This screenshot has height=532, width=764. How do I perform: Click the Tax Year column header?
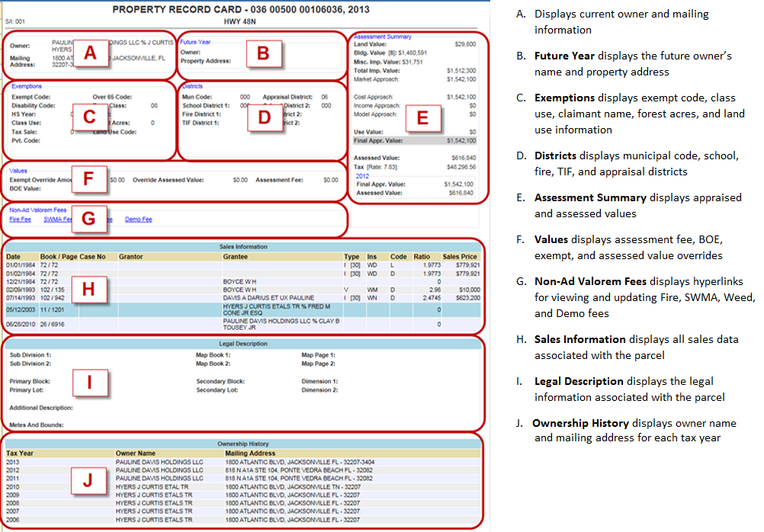(x=20, y=453)
